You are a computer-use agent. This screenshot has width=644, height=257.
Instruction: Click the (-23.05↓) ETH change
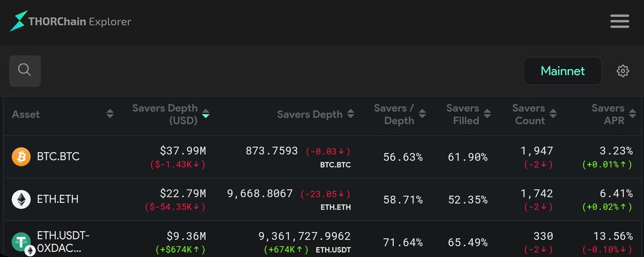pos(326,194)
